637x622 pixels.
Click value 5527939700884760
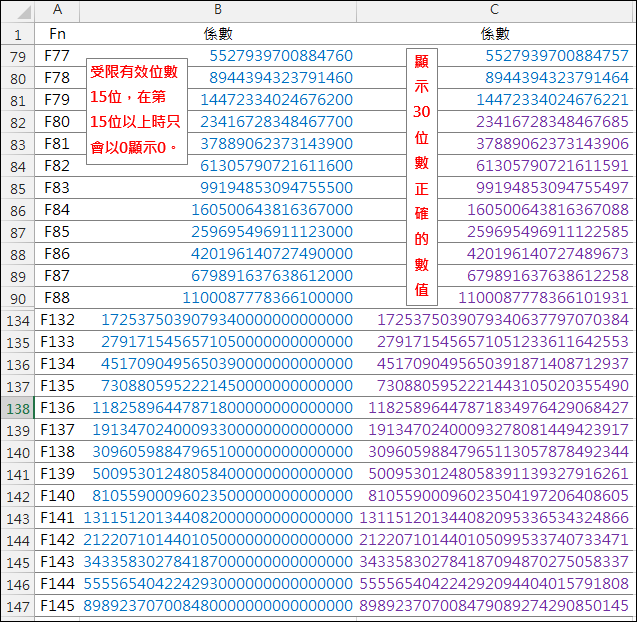[281, 56]
